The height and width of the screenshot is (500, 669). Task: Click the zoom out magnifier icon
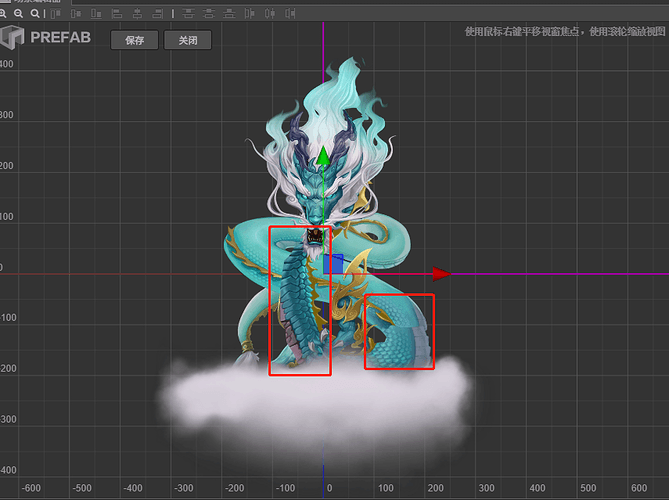click(x=18, y=14)
